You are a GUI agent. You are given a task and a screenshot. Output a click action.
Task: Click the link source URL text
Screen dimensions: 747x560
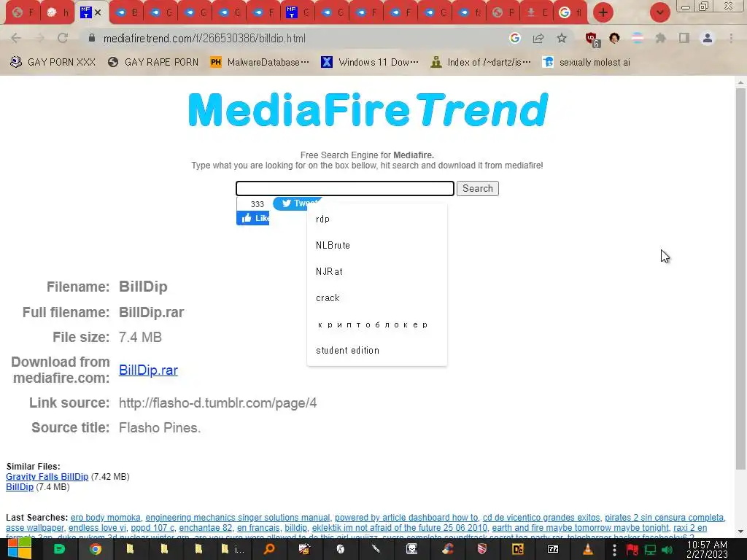point(217,402)
